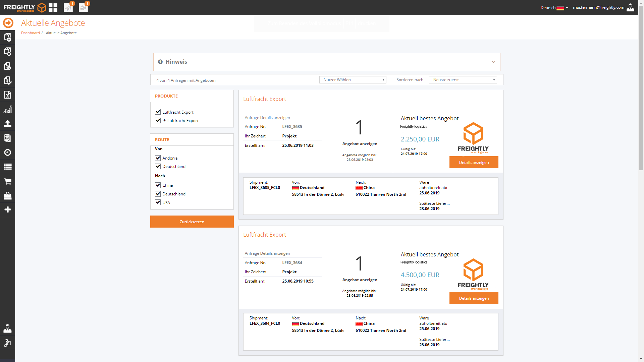Uncheck the Andorra origin checkbox

click(158, 158)
